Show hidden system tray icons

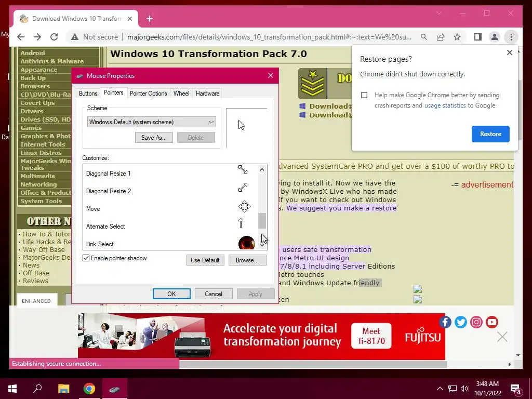[x=440, y=389]
